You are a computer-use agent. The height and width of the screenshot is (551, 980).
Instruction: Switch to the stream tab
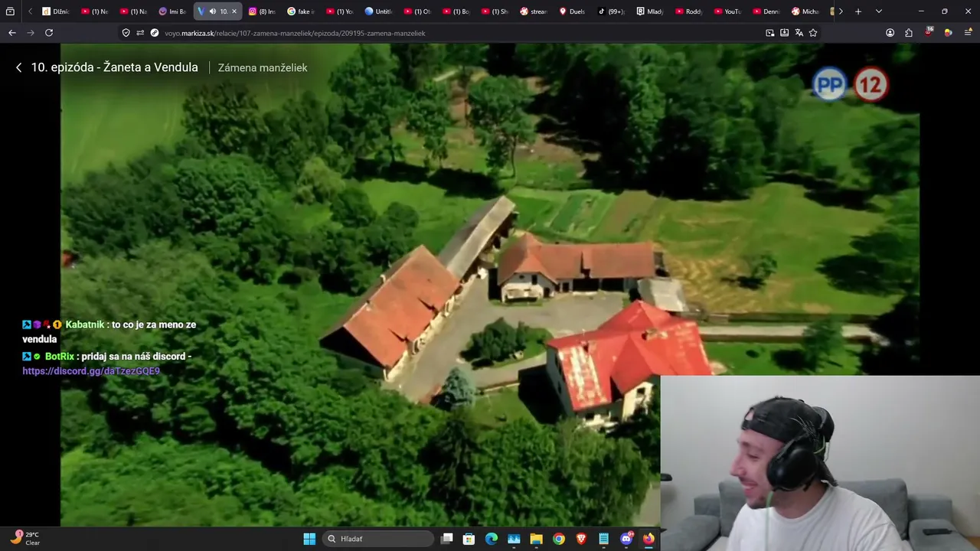(x=534, y=11)
